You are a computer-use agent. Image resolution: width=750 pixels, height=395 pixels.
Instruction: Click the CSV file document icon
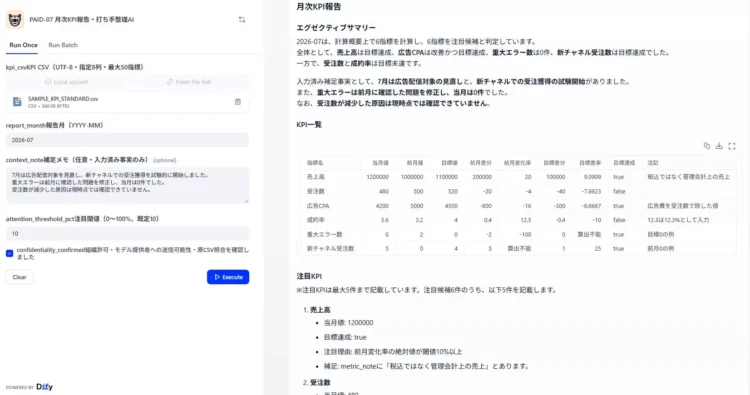tap(17, 102)
